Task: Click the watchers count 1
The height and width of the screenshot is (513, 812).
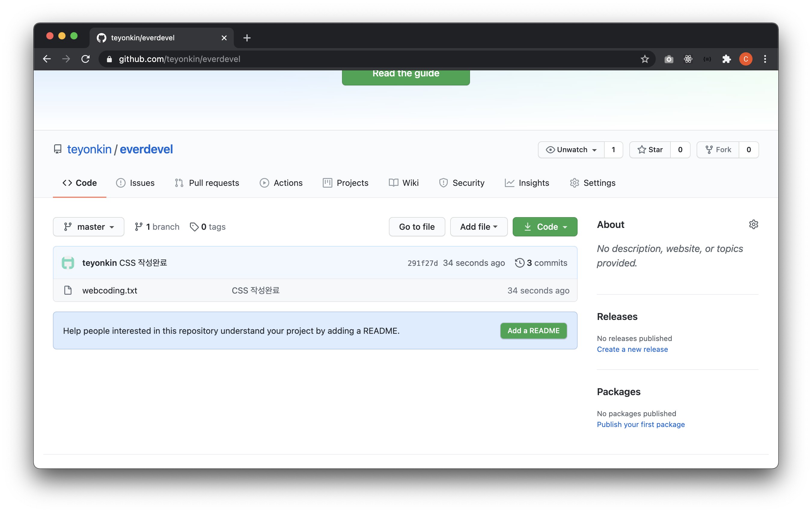Action: tap(613, 149)
